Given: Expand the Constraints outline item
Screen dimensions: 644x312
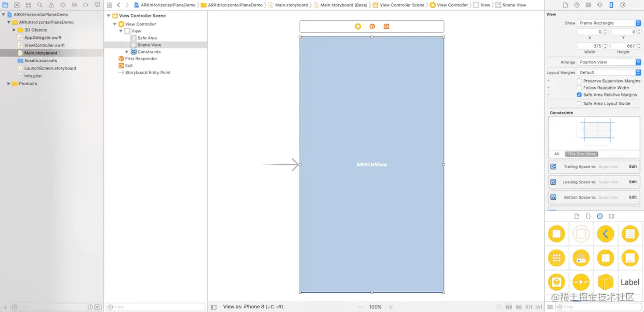Looking at the screenshot, I should pos(127,52).
